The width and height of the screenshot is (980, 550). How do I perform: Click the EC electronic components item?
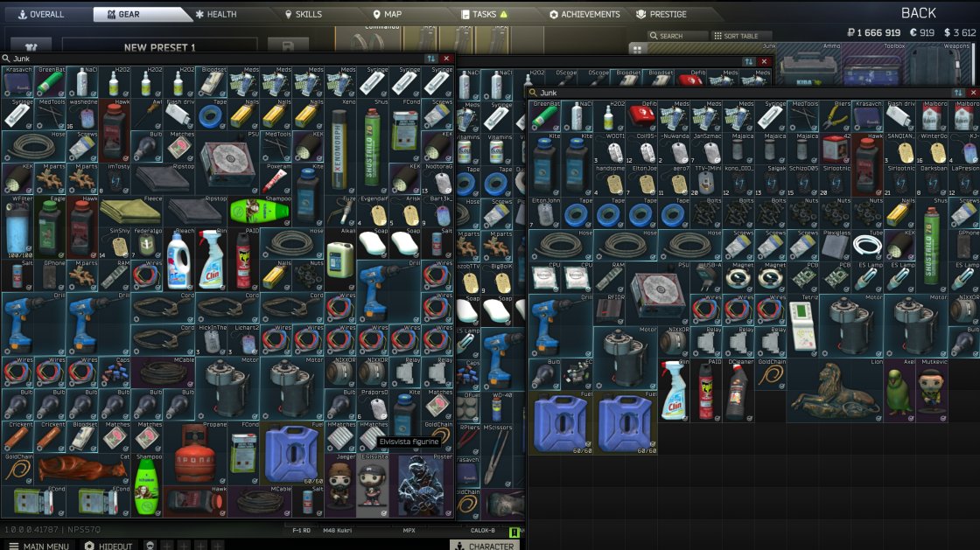577,373
